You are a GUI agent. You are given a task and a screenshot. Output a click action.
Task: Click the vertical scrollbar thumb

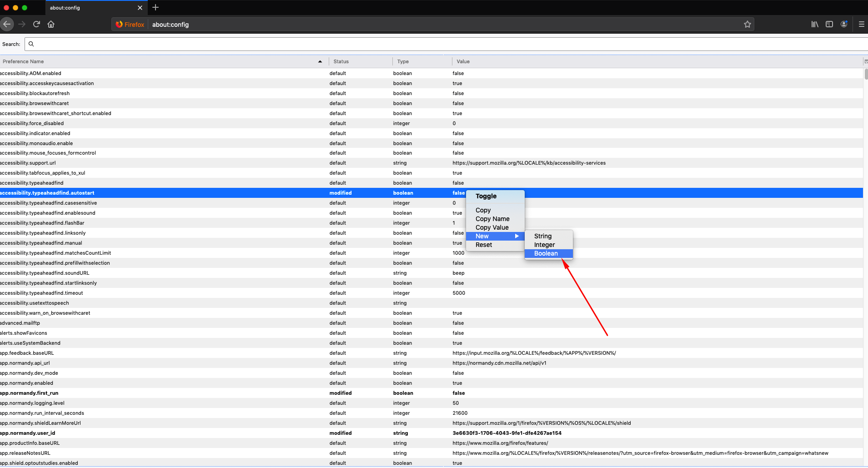point(866,74)
